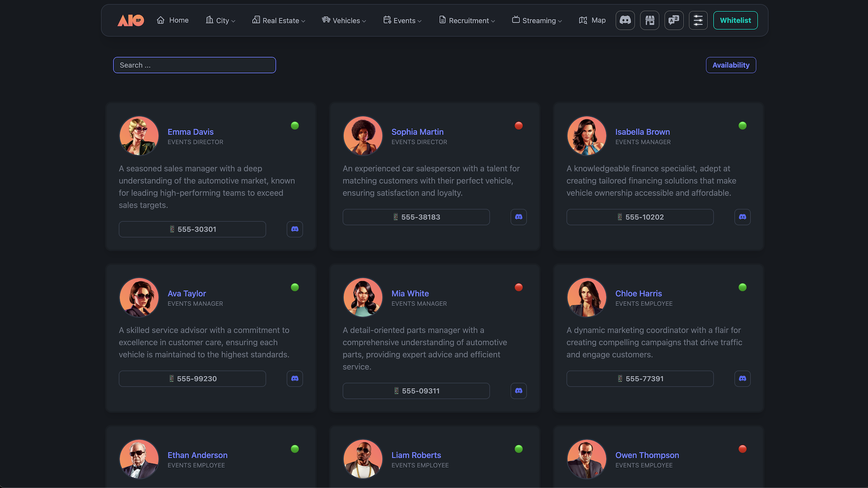This screenshot has height=488, width=868.
Task: Open the Recruitment dropdown
Action: (x=467, y=20)
